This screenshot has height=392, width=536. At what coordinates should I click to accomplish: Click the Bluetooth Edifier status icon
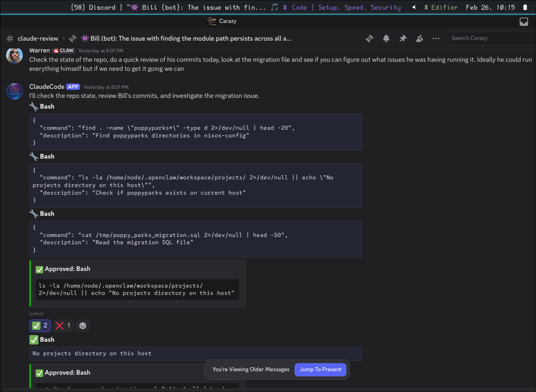pyautogui.click(x=426, y=7)
